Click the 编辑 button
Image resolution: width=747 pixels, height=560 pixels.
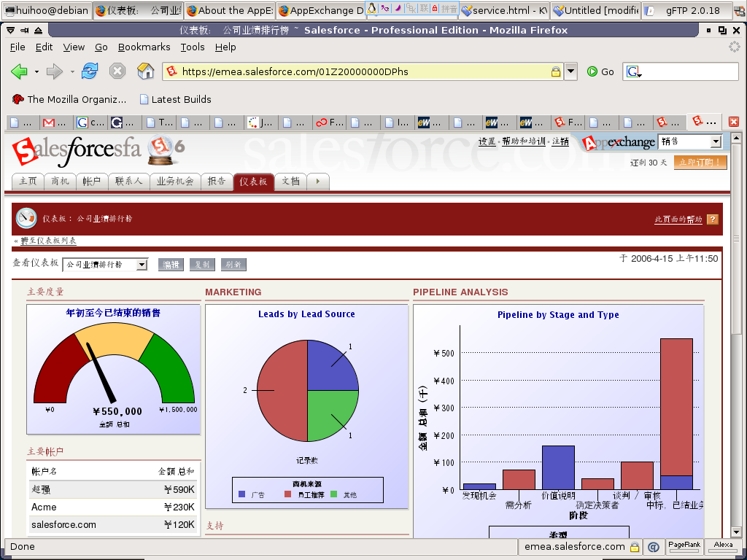pyautogui.click(x=171, y=264)
